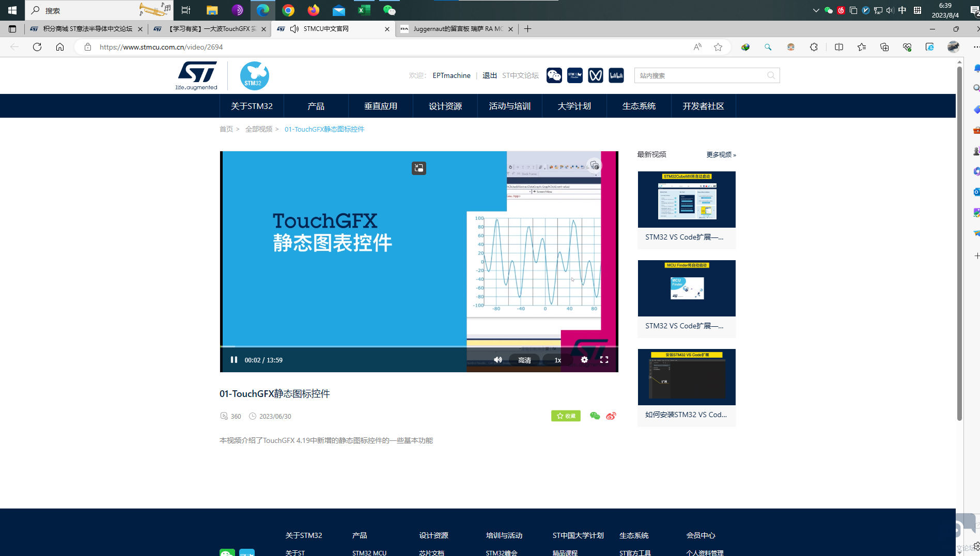
Task: Open the 1x playback speed selector
Action: click(x=558, y=360)
